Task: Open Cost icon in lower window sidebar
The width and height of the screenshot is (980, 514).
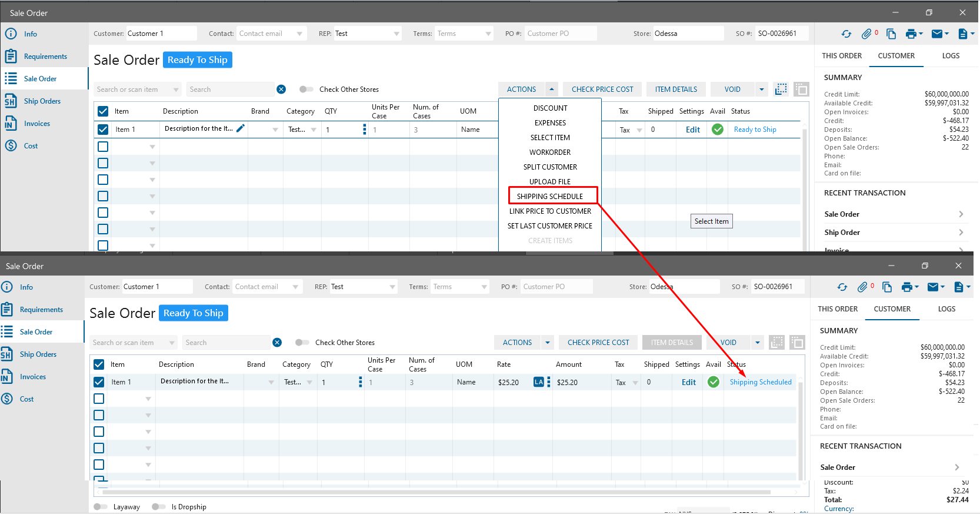Action: 6,399
